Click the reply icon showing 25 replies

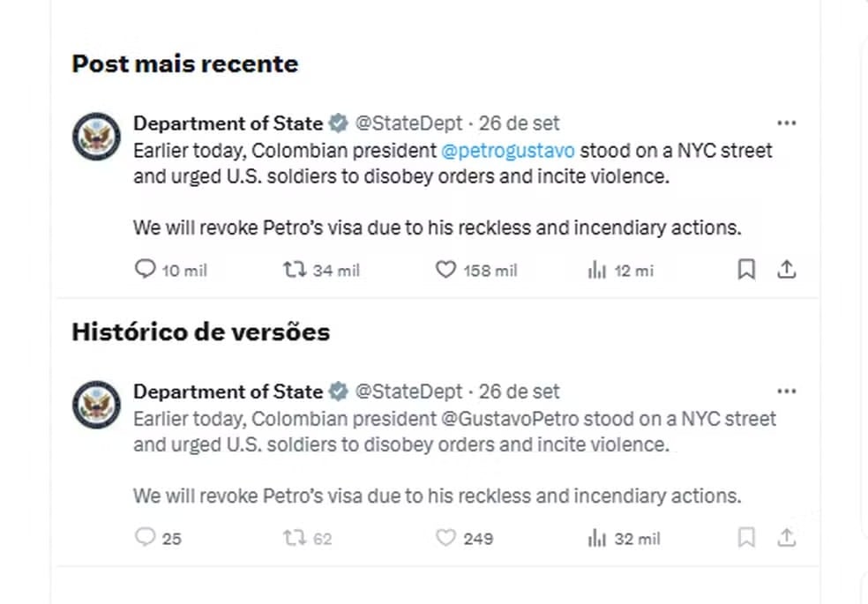coord(144,538)
